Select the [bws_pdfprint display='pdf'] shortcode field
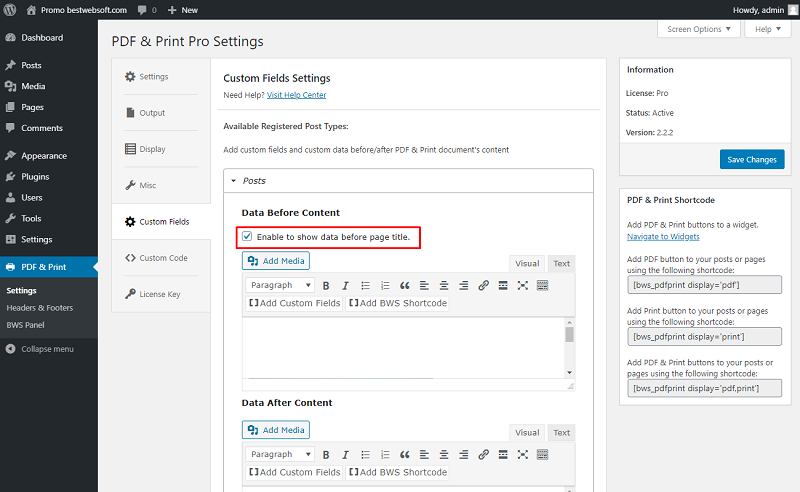 pyautogui.click(x=704, y=285)
